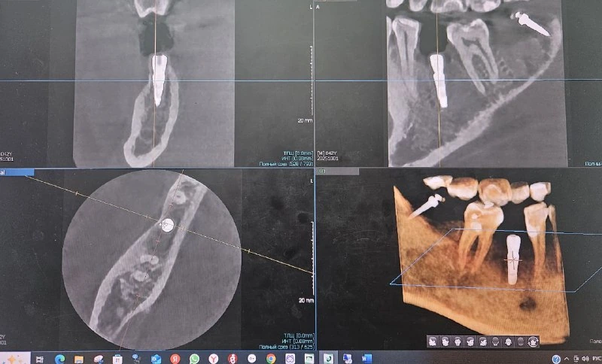
Task: Set 3D view to left-oblique head orientation
Action: click(x=470, y=341)
